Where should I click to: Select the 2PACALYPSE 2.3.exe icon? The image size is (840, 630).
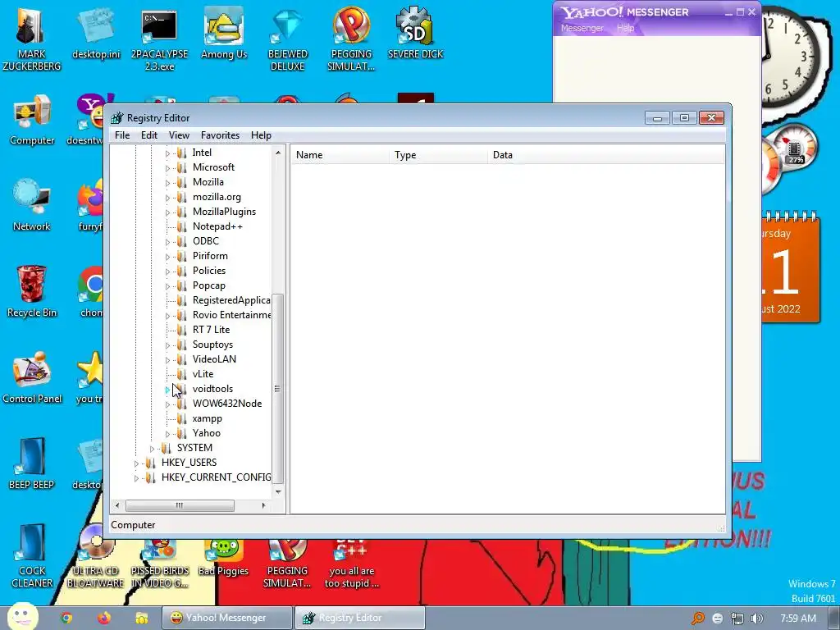point(159,38)
